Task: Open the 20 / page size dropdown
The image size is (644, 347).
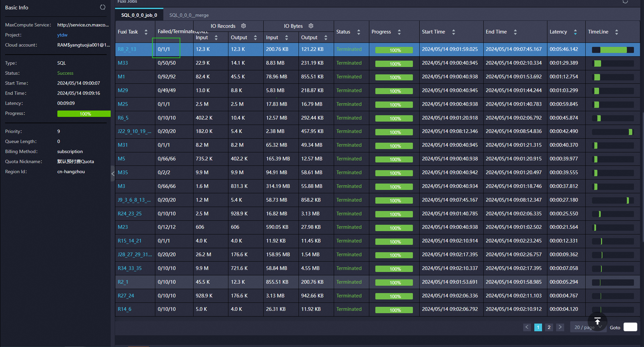Action: [x=588, y=327]
